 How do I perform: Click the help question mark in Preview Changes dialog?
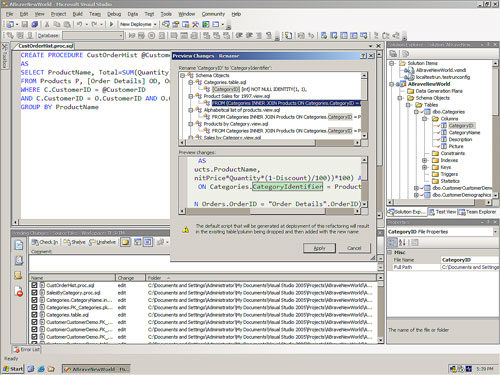(x=364, y=56)
